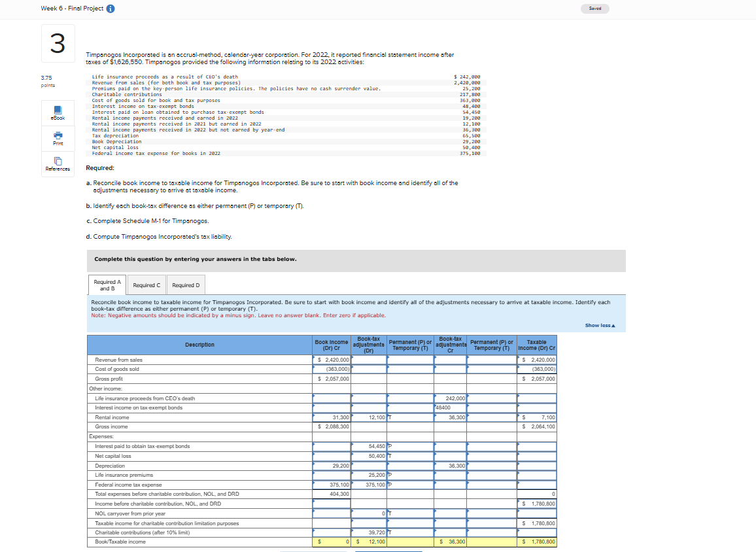
Task: Open P/T dropdown for Charitable contributions row
Action: pos(410,533)
